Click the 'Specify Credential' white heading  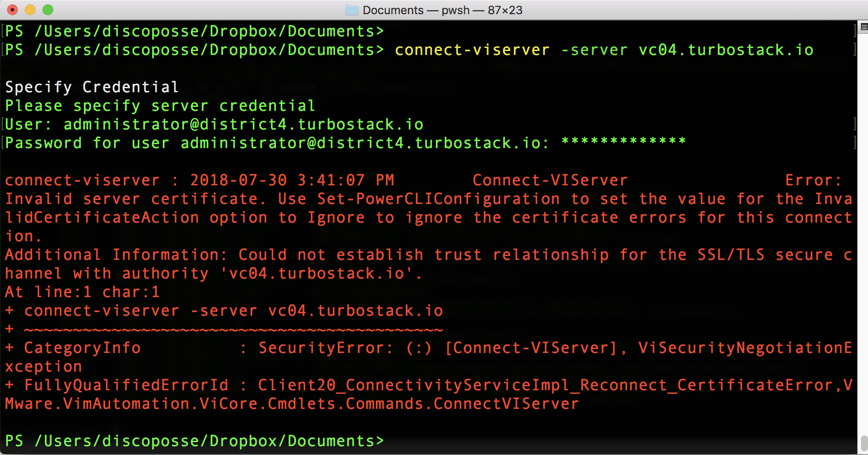[92, 87]
